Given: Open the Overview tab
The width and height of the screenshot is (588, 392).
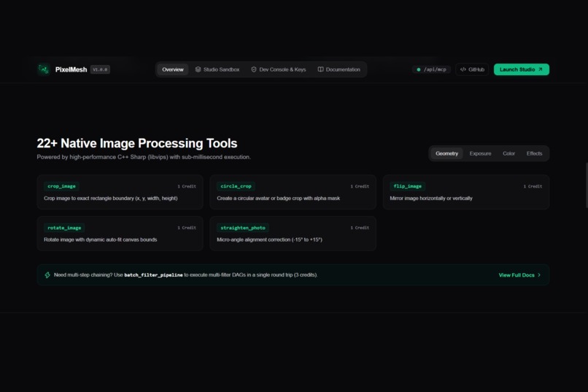Looking at the screenshot, I should (x=172, y=69).
